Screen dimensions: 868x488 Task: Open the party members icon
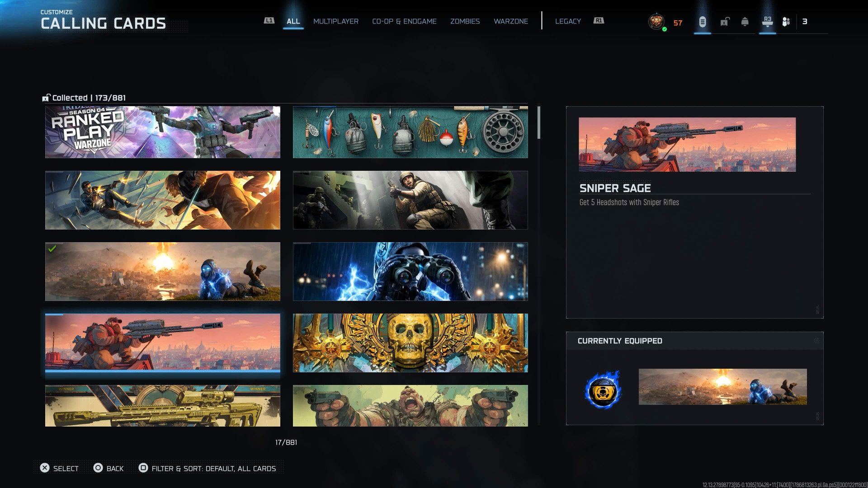pyautogui.click(x=786, y=22)
